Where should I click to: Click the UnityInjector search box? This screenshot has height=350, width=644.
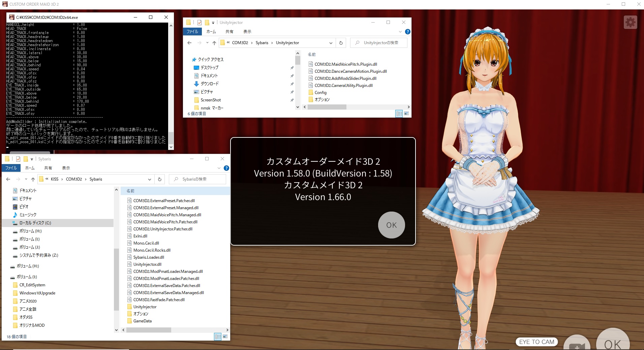point(379,43)
